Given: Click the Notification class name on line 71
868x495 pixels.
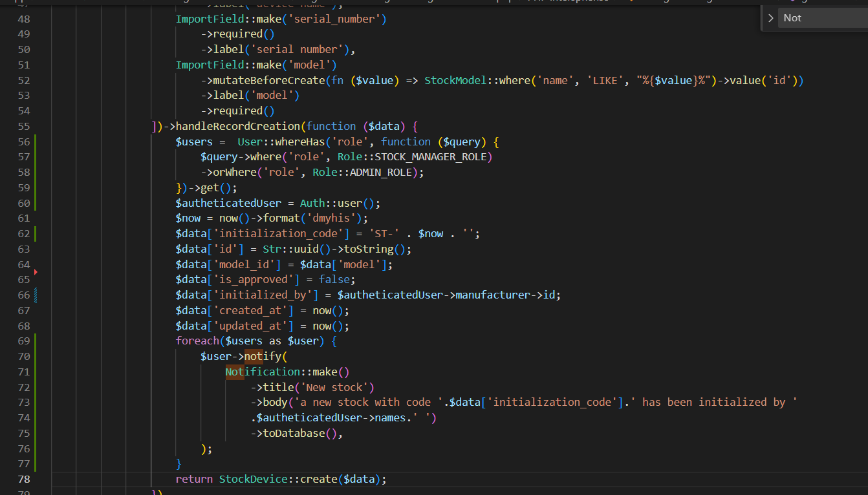Looking at the screenshot, I should (263, 372).
